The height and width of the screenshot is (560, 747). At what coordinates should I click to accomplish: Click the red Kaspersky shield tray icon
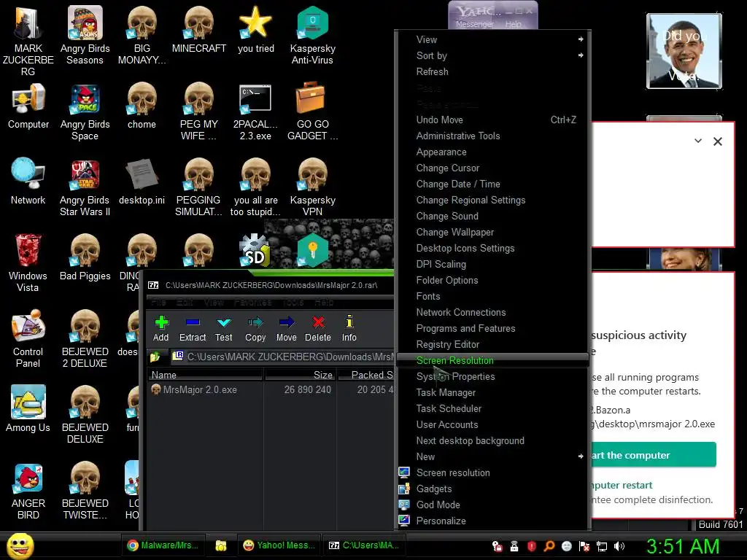tap(532, 546)
